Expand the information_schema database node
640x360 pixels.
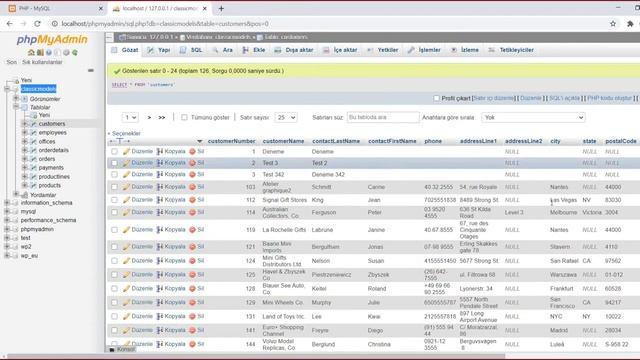coord(7,202)
